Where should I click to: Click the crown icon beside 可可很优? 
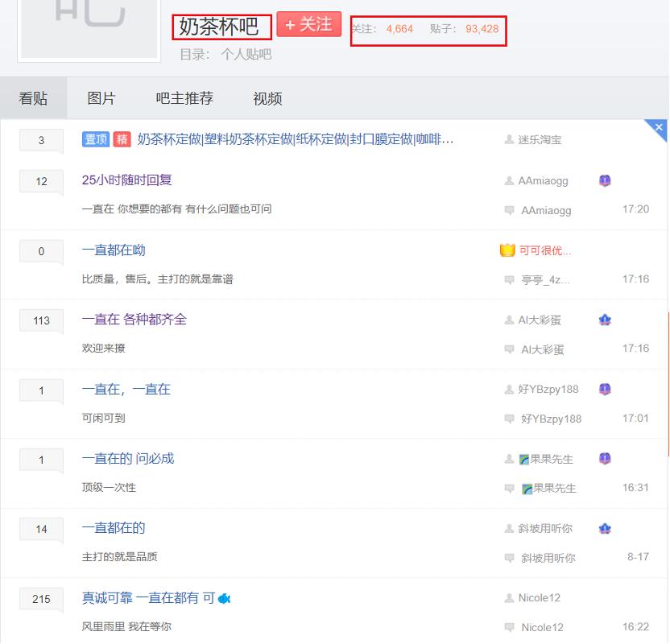[507, 250]
